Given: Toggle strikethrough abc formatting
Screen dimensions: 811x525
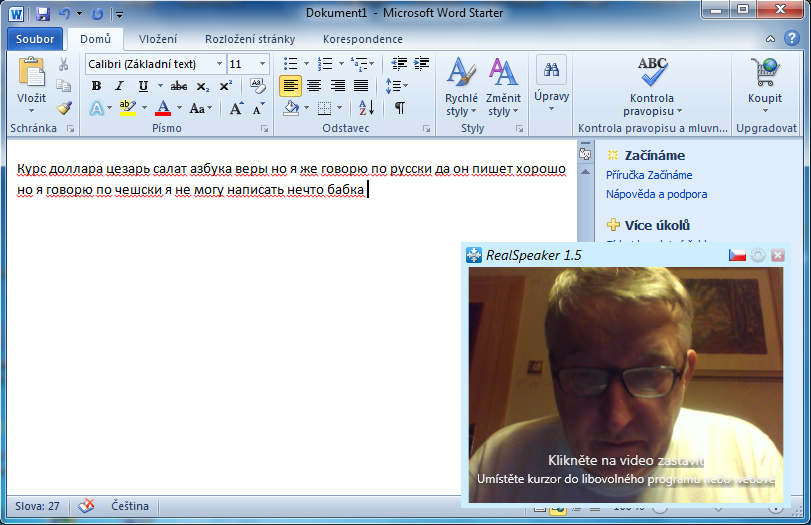Looking at the screenshot, I should point(179,86).
